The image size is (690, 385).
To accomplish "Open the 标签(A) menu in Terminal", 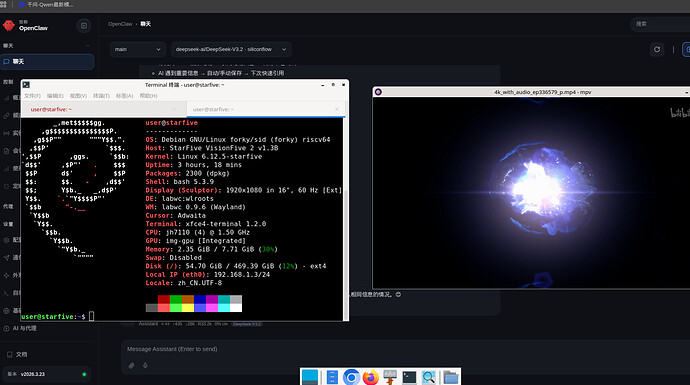I will click(x=125, y=95).
